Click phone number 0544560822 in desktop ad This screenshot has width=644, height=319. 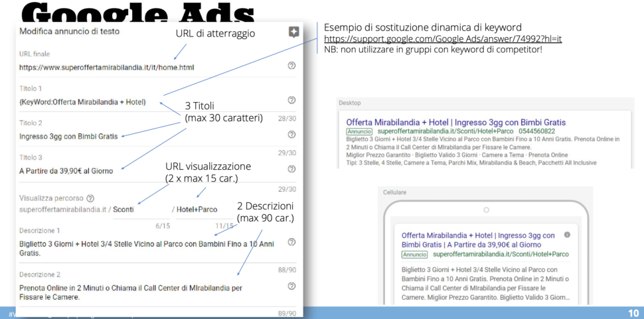pyautogui.click(x=537, y=131)
